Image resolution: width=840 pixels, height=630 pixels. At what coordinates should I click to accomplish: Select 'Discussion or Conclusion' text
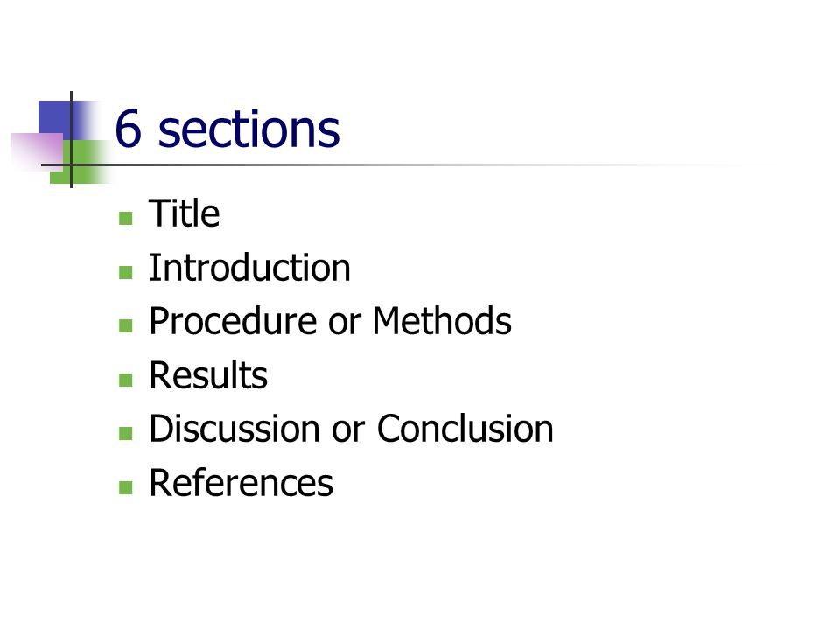[x=351, y=429]
